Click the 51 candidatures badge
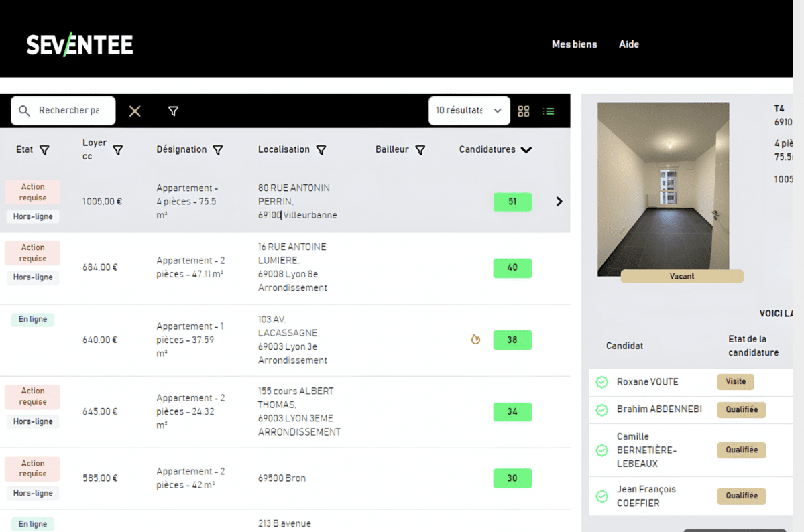The image size is (804, 532). point(512,202)
